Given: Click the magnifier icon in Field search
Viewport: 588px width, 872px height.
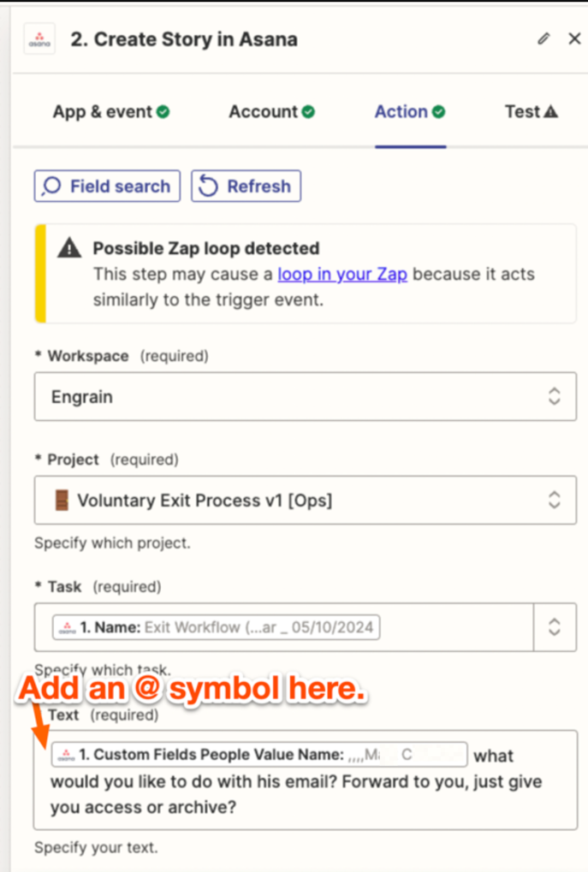Looking at the screenshot, I should [51, 187].
